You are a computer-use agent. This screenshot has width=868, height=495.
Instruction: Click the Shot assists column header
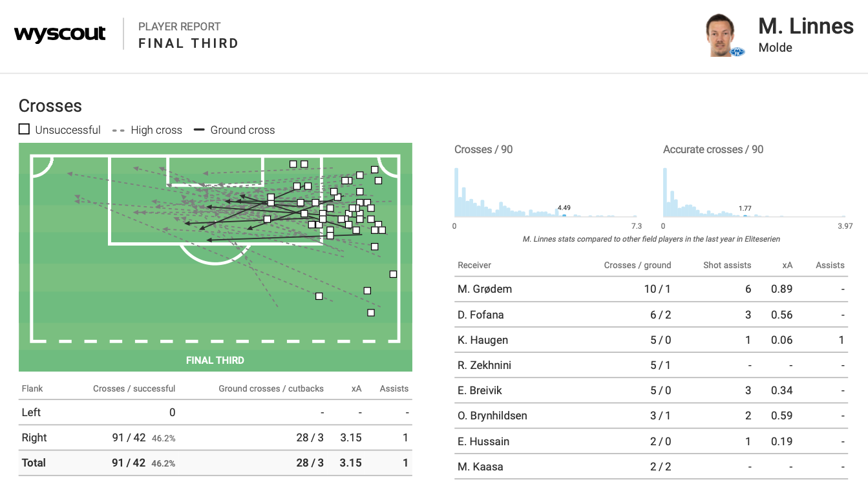click(726, 265)
